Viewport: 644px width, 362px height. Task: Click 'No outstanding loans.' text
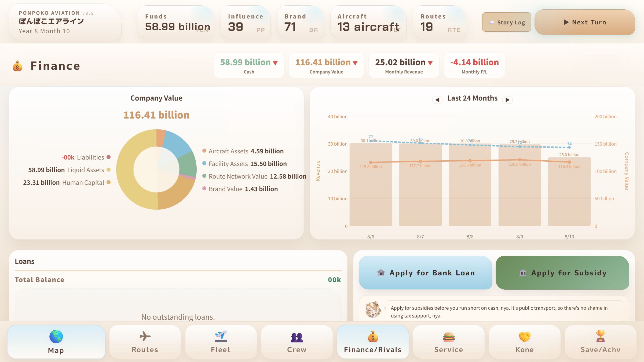tap(178, 317)
